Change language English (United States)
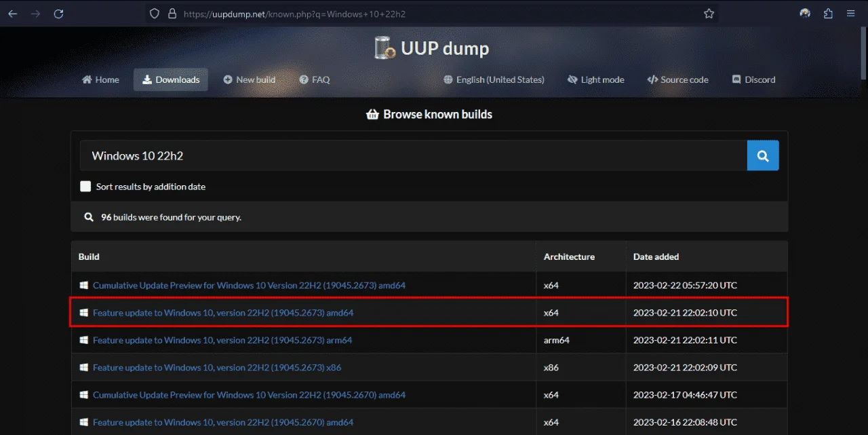 pos(494,79)
